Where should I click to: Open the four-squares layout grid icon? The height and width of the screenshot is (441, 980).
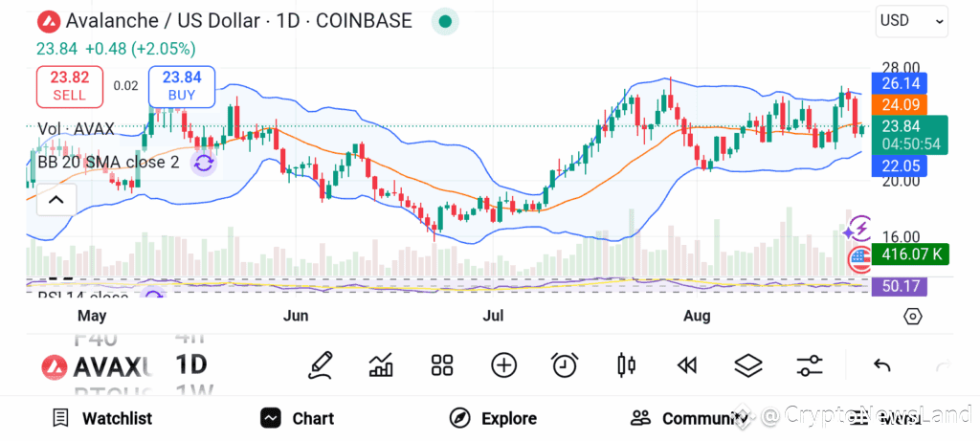tap(442, 365)
